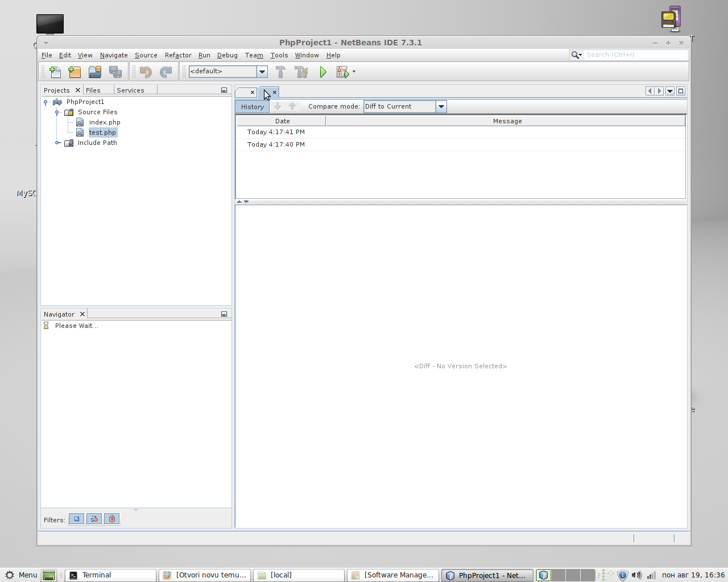The width and height of the screenshot is (728, 582).
Task: Switch to the Services tab
Action: point(130,90)
